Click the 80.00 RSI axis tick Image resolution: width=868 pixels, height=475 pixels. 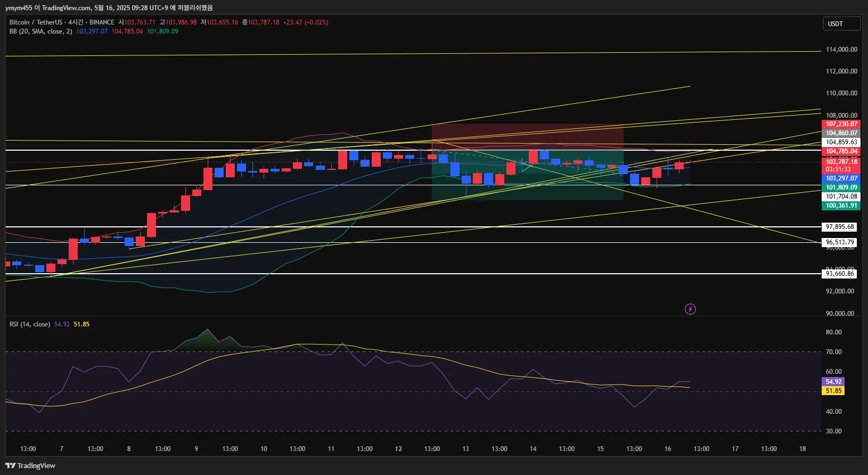pyautogui.click(x=833, y=332)
